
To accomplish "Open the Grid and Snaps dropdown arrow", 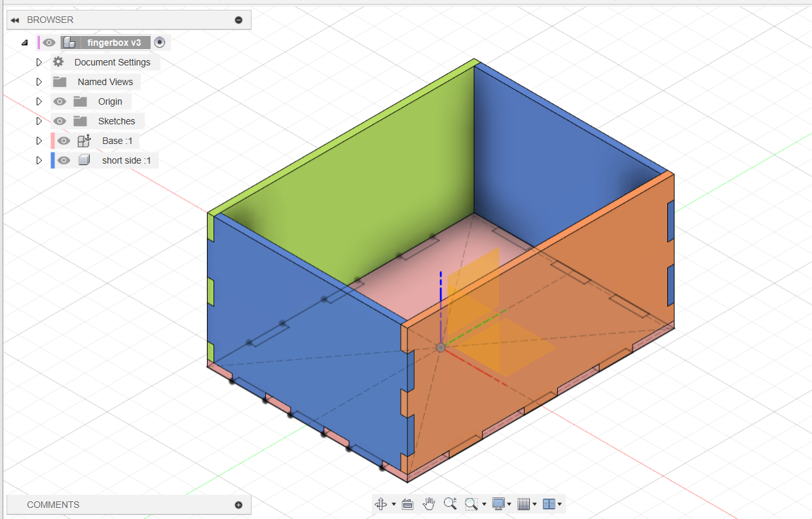I will coord(534,504).
